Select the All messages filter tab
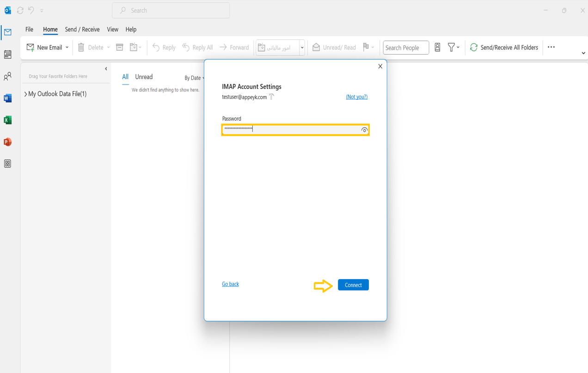Viewport: 588px width, 373px height. click(x=125, y=77)
